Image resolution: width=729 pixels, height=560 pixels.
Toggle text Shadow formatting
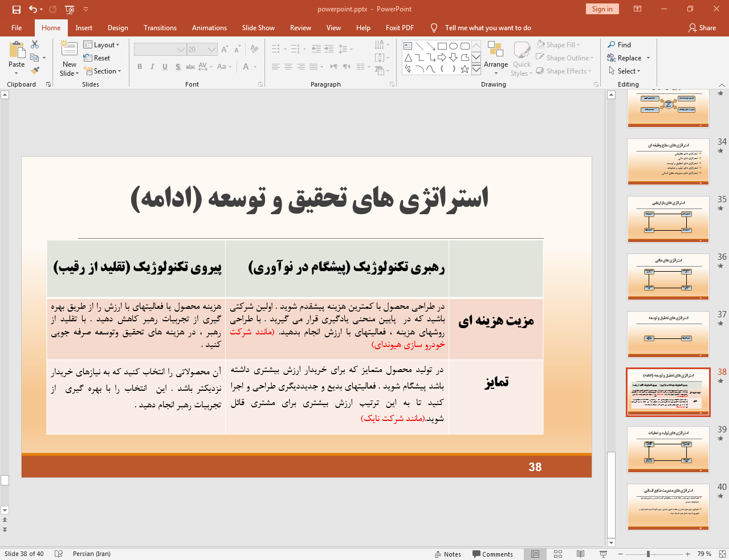[x=178, y=67]
